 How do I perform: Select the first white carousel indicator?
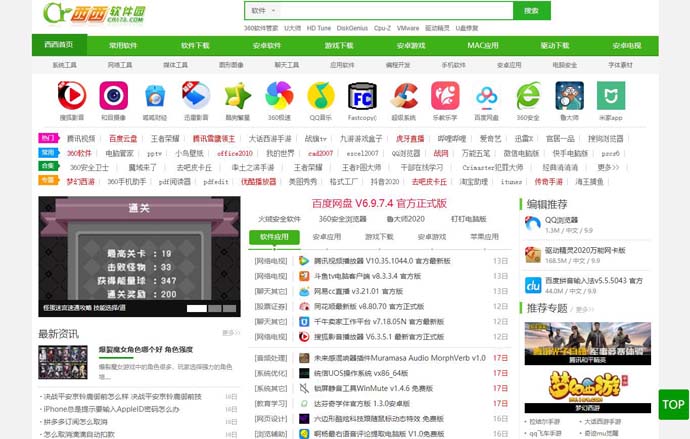pos(197,308)
